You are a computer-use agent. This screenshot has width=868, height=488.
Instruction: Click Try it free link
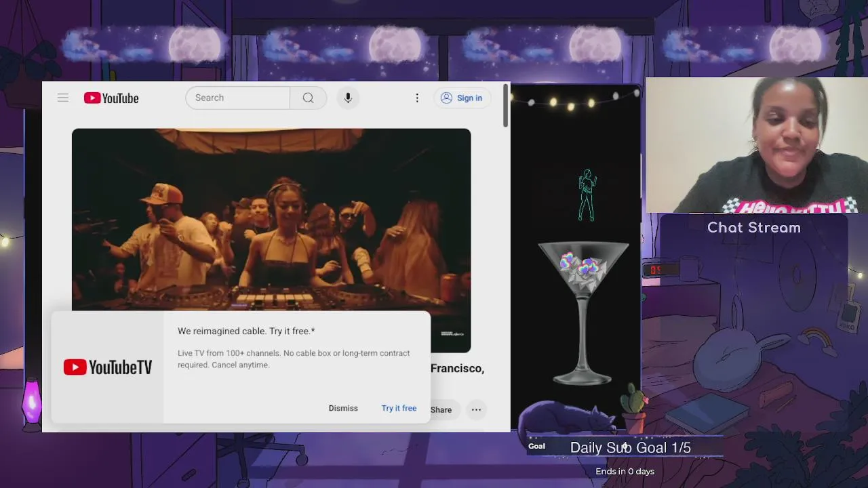(x=399, y=408)
